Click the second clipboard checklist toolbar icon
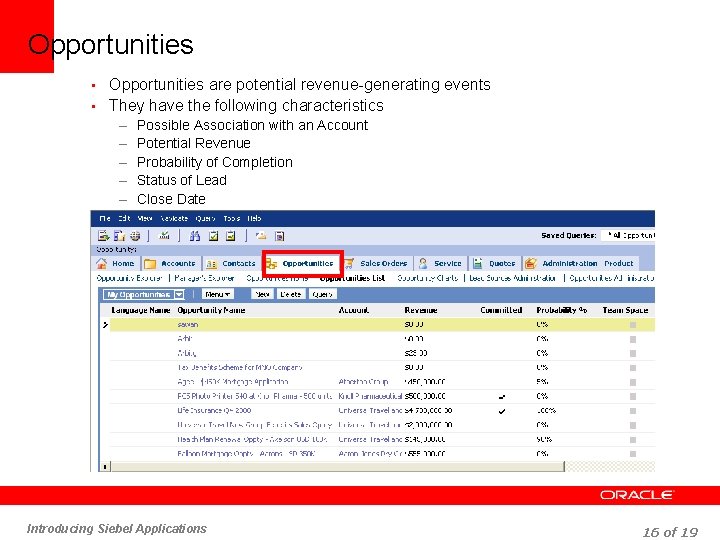 click(x=231, y=236)
